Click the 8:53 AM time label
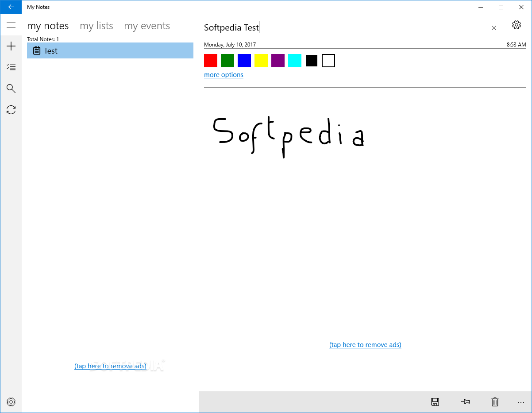The height and width of the screenshot is (413, 532). (517, 45)
